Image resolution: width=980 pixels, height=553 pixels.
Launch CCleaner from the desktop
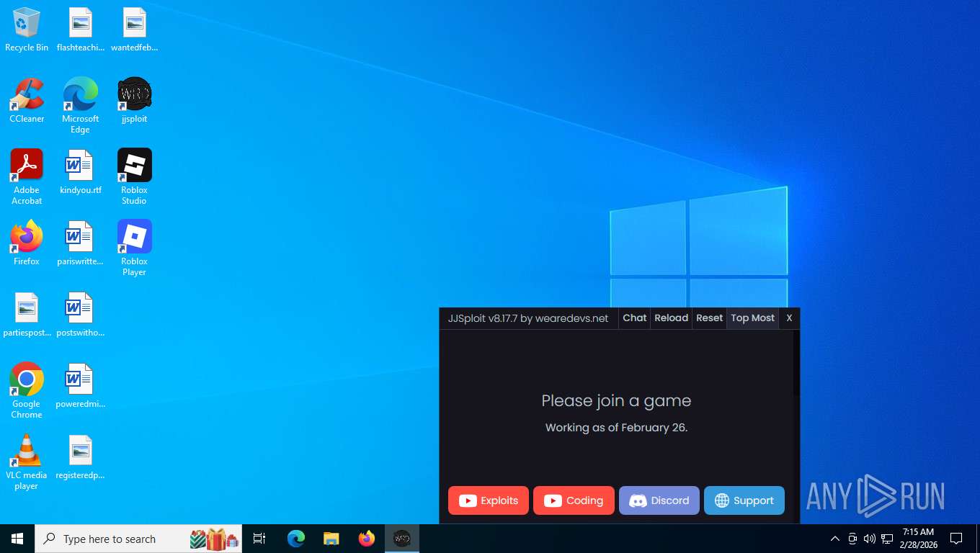pyautogui.click(x=27, y=101)
